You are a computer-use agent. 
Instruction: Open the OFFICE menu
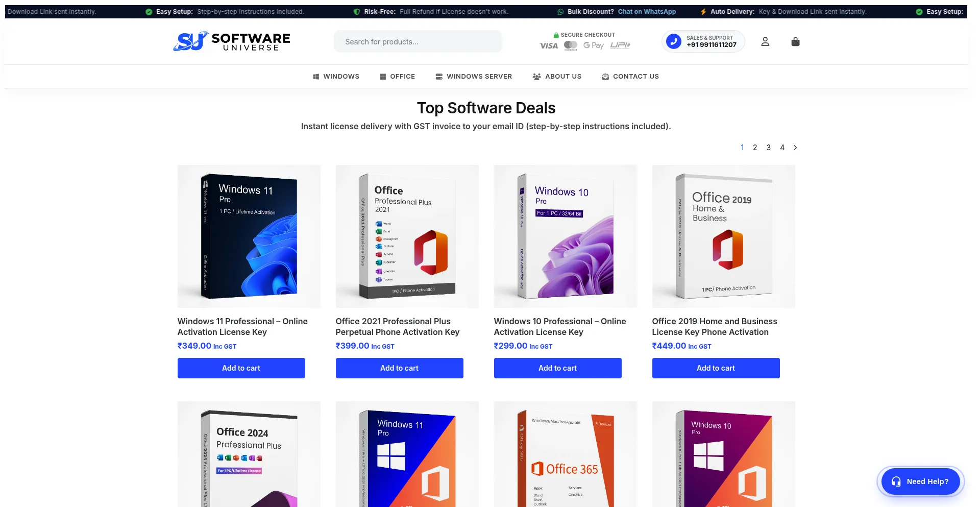pyautogui.click(x=397, y=77)
